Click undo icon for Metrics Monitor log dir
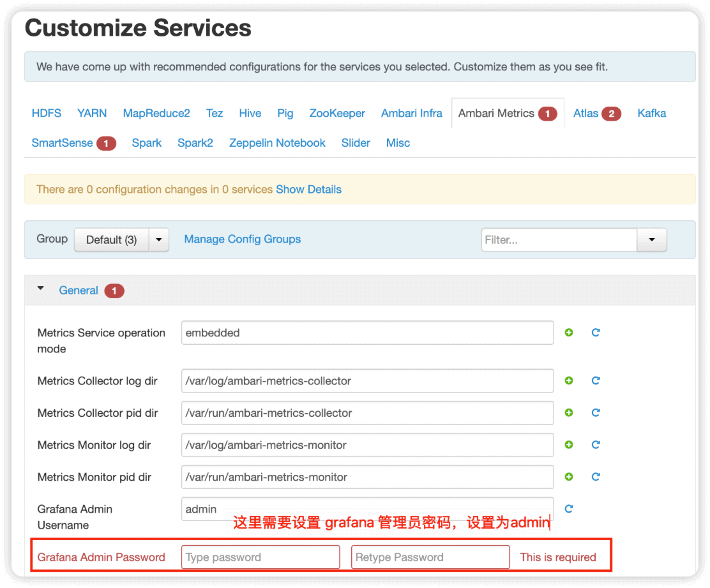The width and height of the screenshot is (710, 588). point(596,445)
